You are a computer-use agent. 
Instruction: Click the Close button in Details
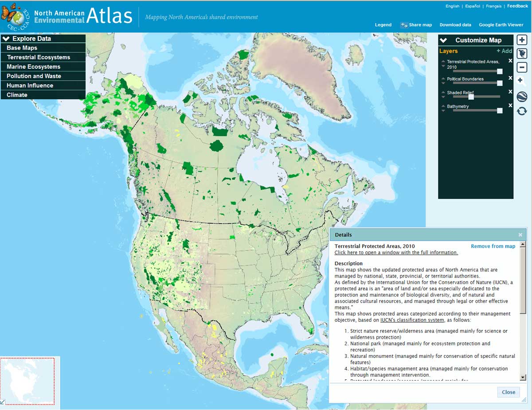tap(509, 392)
